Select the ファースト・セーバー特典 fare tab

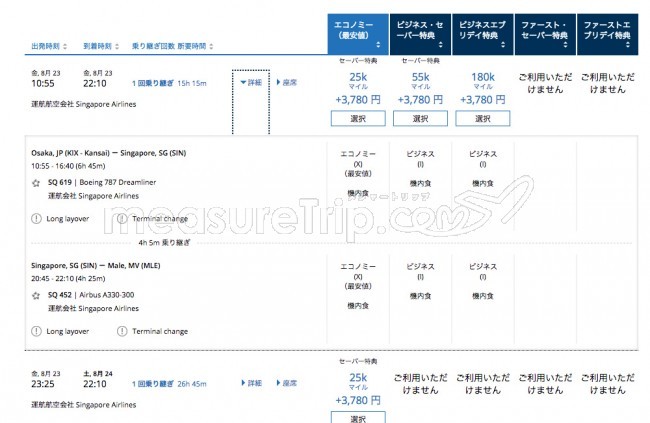coord(545,34)
